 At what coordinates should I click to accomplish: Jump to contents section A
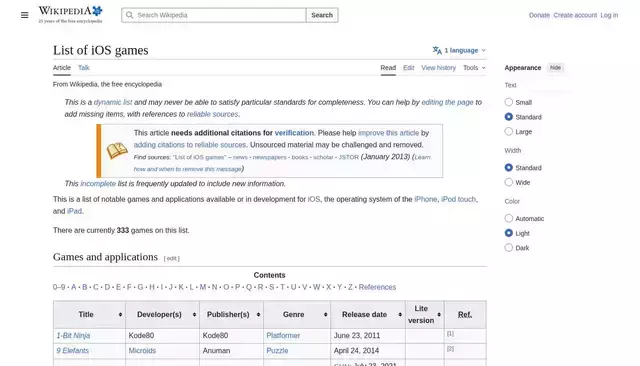pos(73,287)
